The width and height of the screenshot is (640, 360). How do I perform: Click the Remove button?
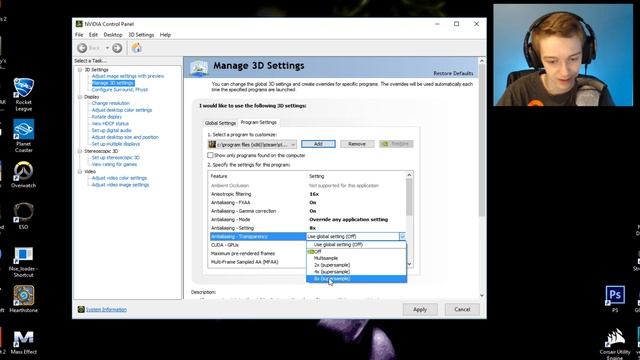click(357, 144)
